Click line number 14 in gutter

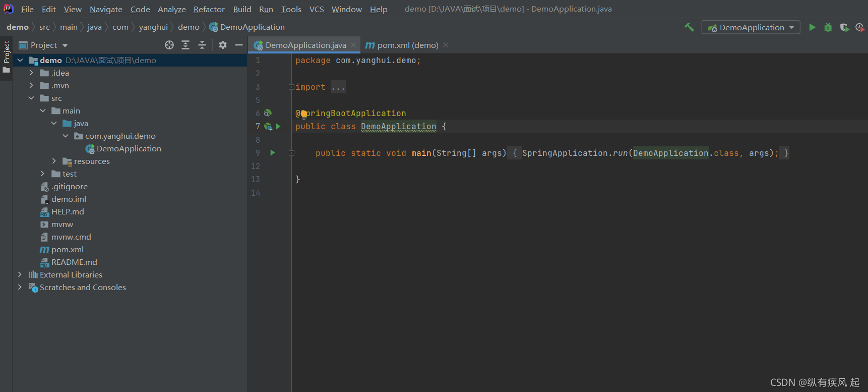[x=256, y=193]
